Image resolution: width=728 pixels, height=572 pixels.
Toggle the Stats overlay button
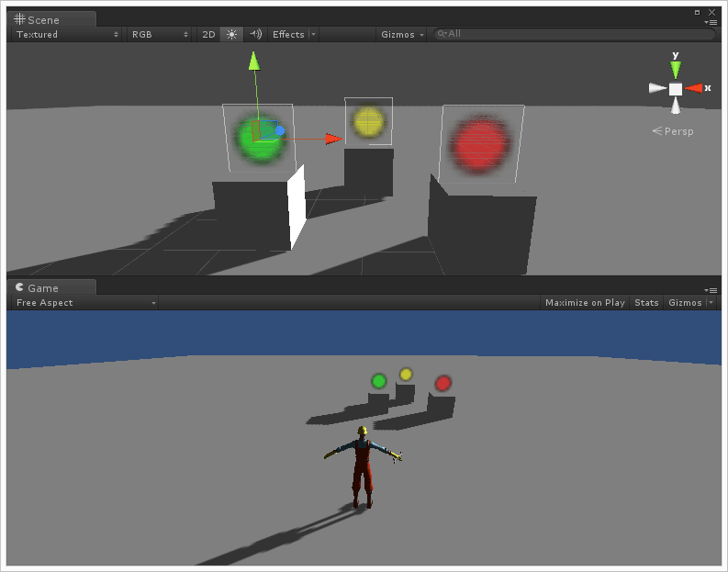pyautogui.click(x=646, y=303)
